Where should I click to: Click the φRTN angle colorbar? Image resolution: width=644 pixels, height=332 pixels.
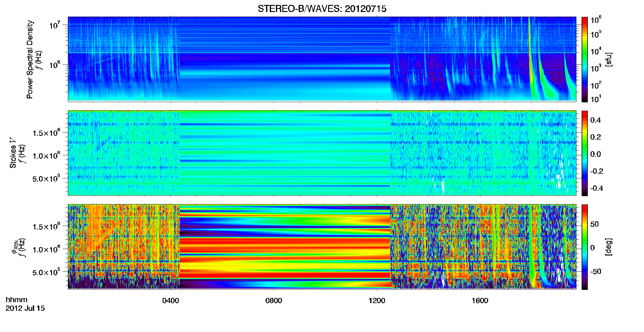click(x=585, y=247)
